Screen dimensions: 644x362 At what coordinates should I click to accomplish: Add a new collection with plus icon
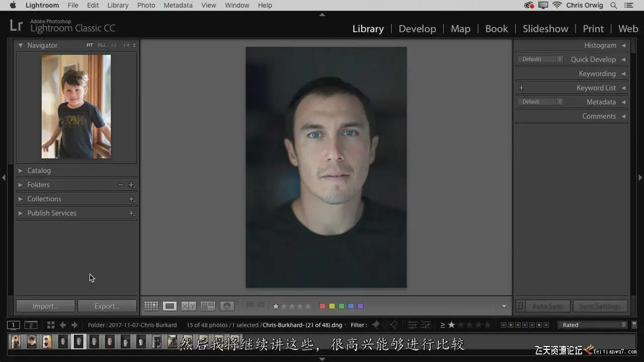point(131,199)
